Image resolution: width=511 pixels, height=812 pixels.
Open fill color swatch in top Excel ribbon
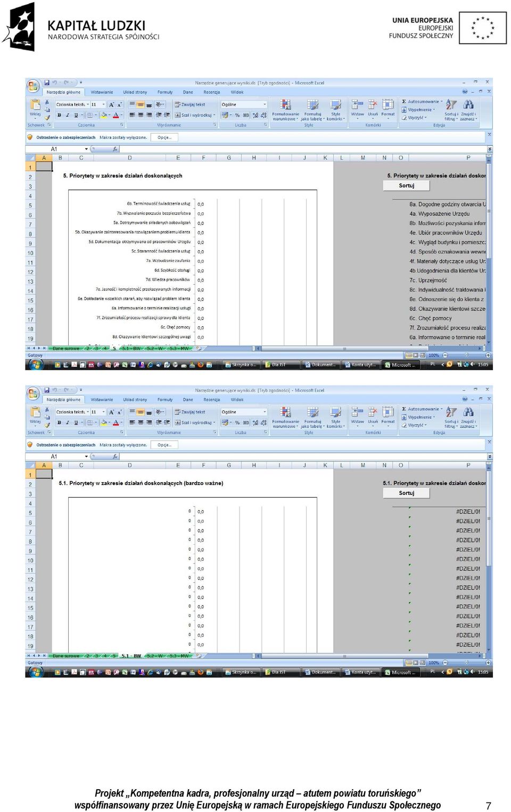pyautogui.click(x=104, y=115)
